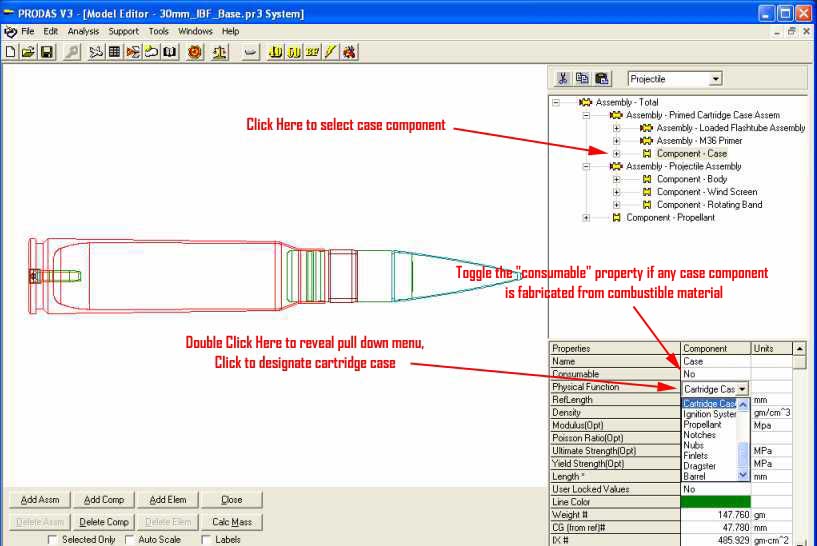Image resolution: width=817 pixels, height=546 pixels.
Task: Click the open book toolbar icon
Action: pyautogui.click(x=169, y=51)
